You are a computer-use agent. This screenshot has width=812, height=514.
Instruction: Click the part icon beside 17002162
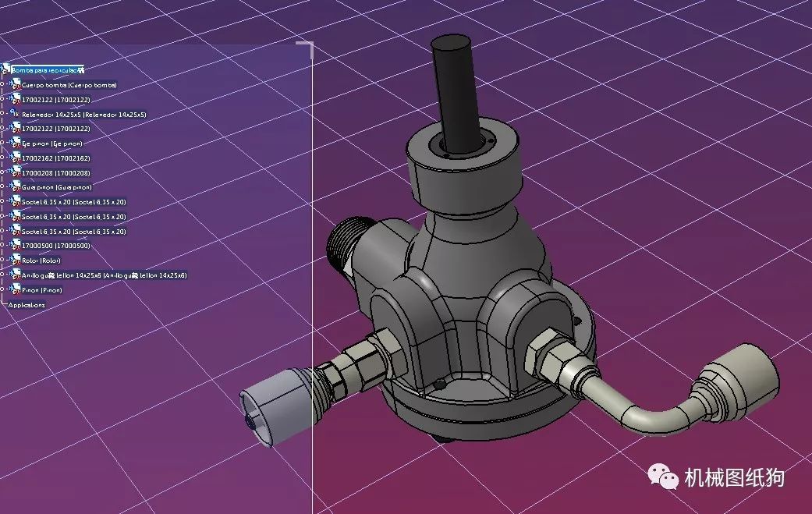[16, 158]
